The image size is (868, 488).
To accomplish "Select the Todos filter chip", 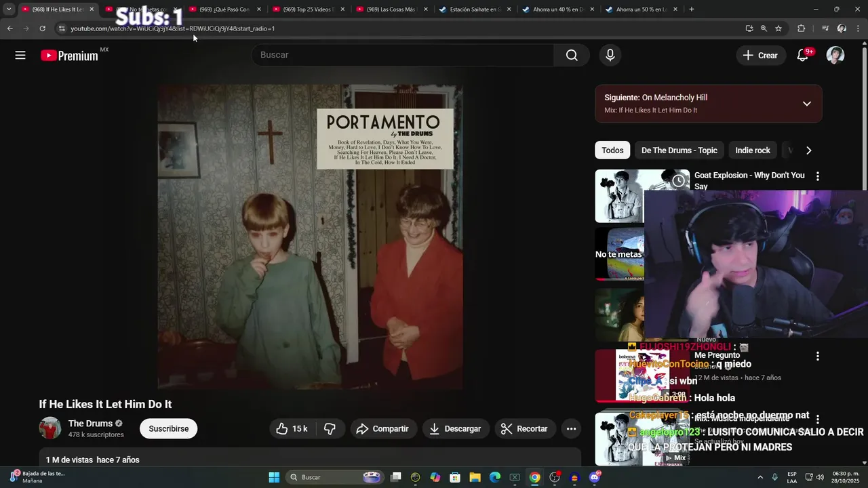I will point(612,150).
